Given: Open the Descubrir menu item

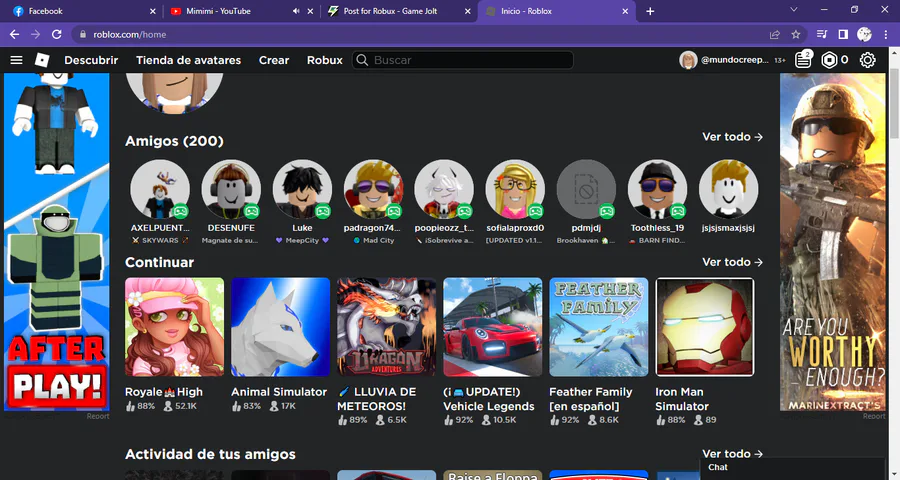Looking at the screenshot, I should (x=91, y=60).
